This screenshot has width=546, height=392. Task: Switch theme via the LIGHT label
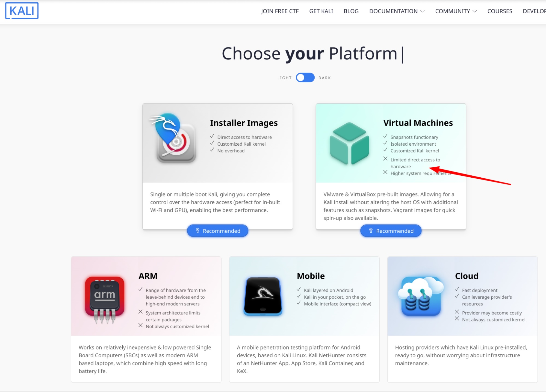pyautogui.click(x=284, y=78)
